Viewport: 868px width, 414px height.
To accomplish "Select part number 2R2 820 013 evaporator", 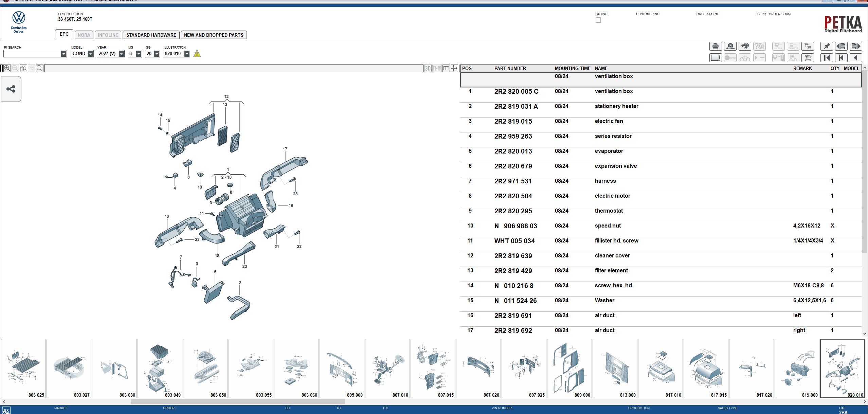I will (513, 151).
